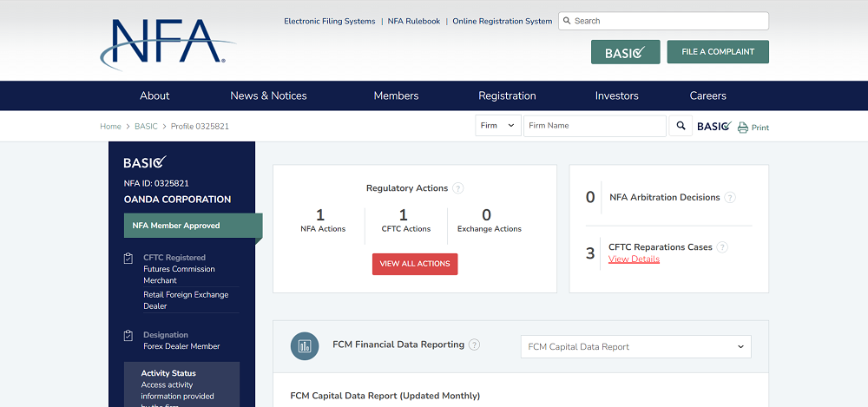Viewport: 868px width, 407px height.
Task: Click the Activity Status heading
Action: click(168, 373)
